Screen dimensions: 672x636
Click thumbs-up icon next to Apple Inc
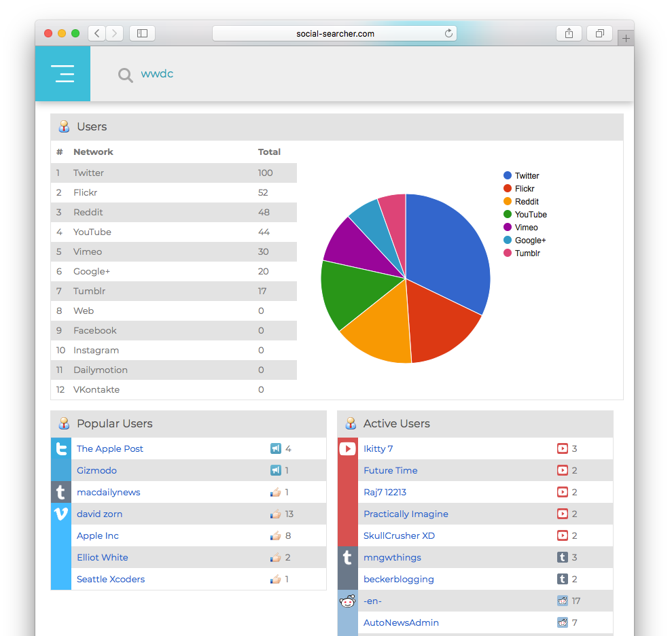click(x=276, y=535)
